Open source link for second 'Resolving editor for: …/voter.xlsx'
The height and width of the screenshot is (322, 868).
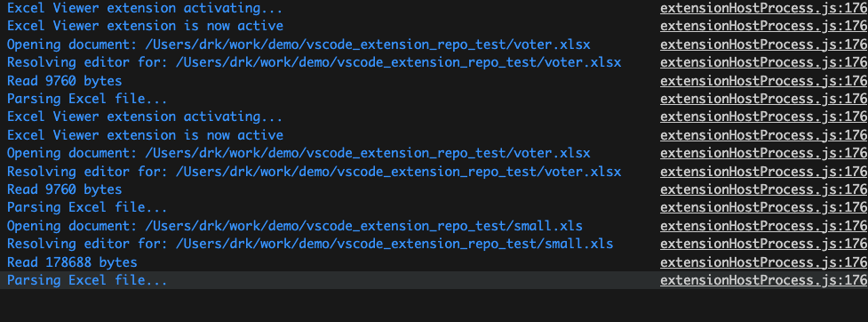pos(764,172)
